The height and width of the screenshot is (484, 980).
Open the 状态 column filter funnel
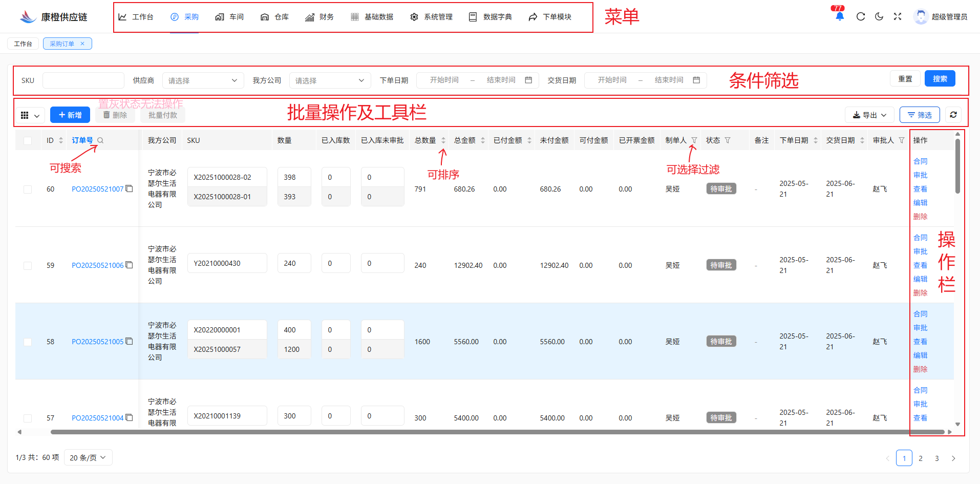pyautogui.click(x=727, y=140)
